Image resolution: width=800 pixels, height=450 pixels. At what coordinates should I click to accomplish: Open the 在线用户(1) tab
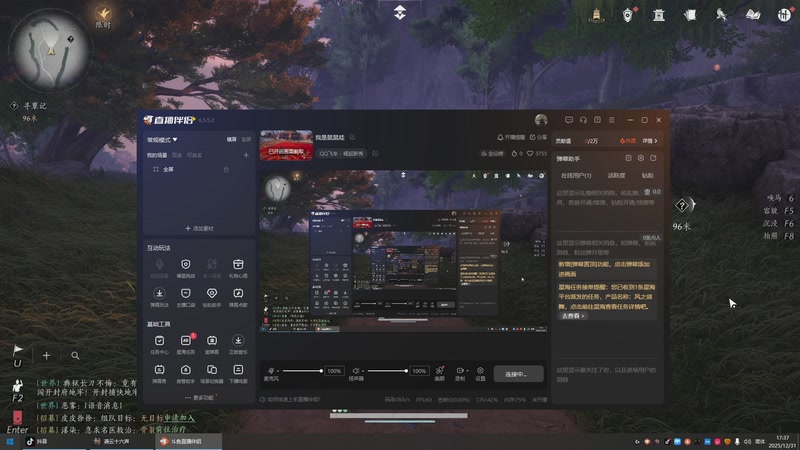pyautogui.click(x=576, y=175)
